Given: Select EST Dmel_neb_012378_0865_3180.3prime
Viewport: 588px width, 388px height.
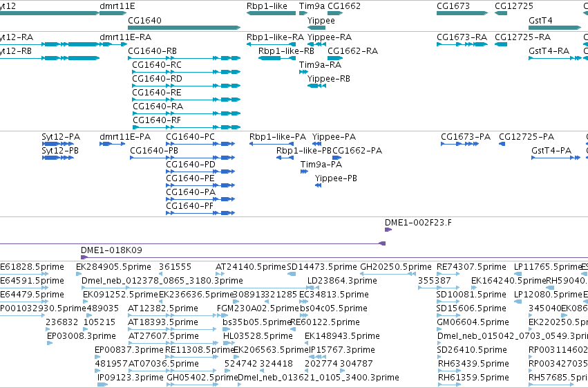Looking at the screenshot, I should (162, 281).
